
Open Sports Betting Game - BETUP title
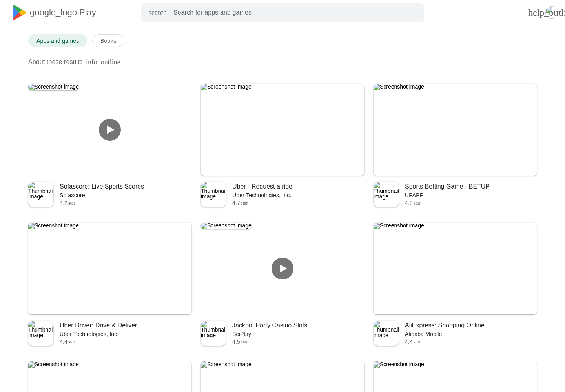447,187
